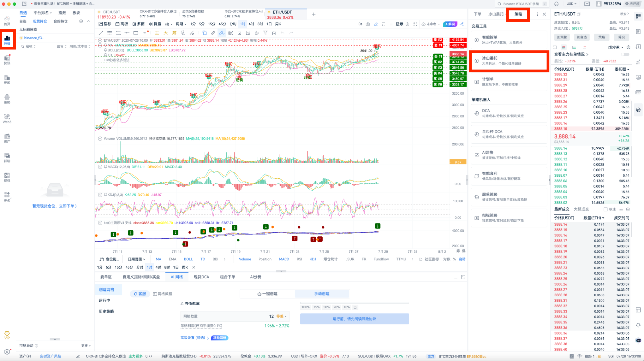
Task: Focus the 网格数量 input field
Action: (x=235, y=316)
